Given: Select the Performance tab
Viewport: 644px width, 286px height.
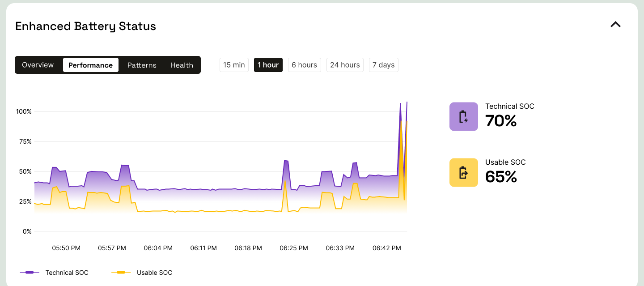Looking at the screenshot, I should tap(90, 65).
